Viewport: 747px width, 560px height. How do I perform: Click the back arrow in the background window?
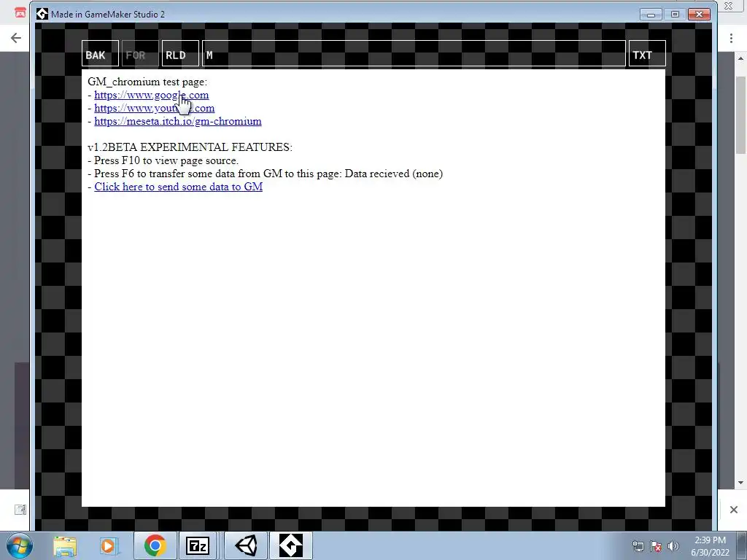(x=16, y=38)
